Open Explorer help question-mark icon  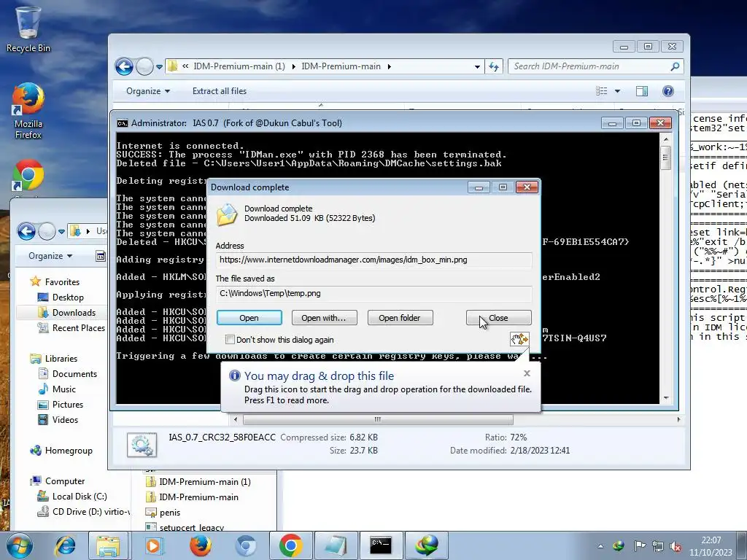point(668,91)
